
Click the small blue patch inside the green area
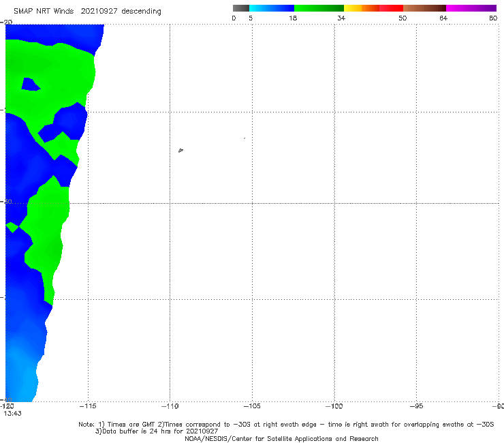[30, 85]
